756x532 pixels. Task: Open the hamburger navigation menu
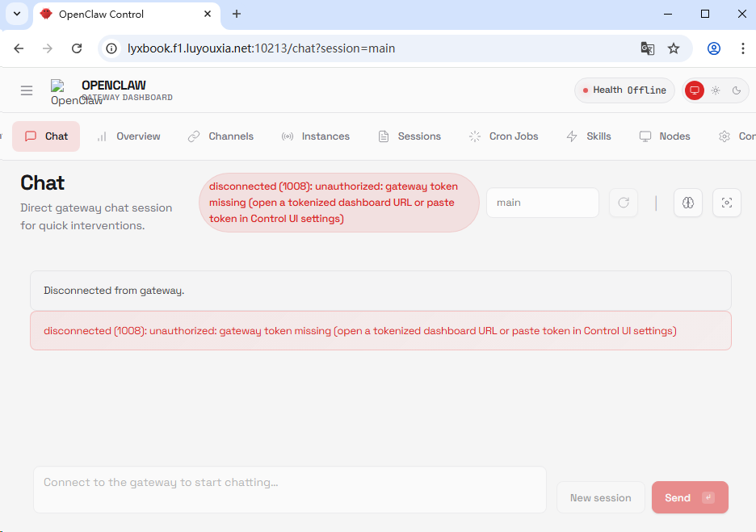tap(27, 90)
